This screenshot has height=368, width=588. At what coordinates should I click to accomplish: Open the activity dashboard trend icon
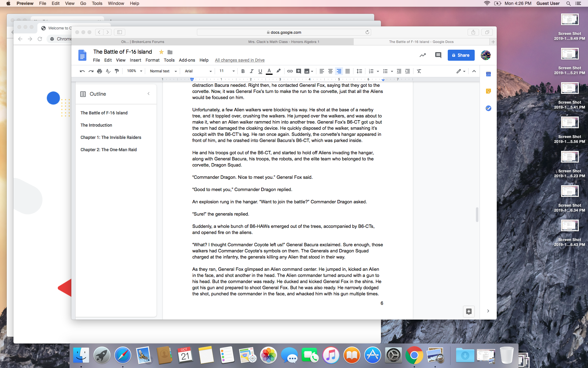click(423, 55)
